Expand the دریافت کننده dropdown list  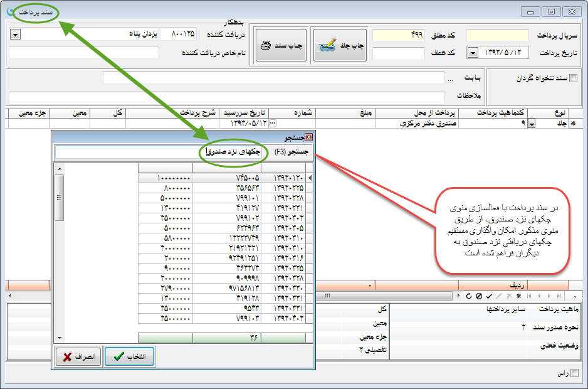click(15, 33)
